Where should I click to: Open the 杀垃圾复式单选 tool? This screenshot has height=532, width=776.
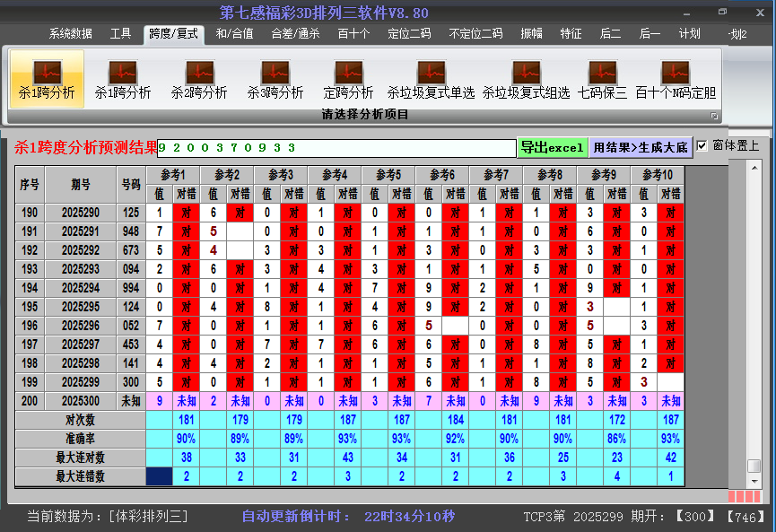430,78
